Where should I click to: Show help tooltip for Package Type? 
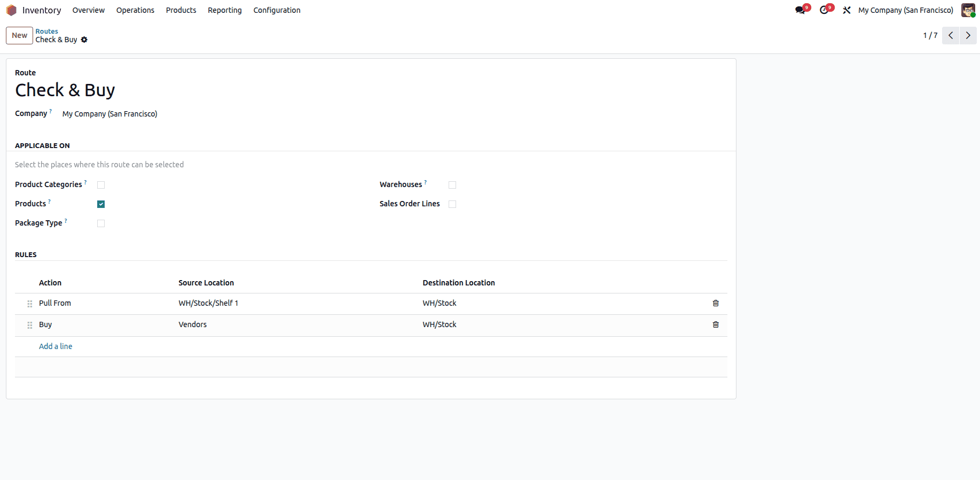pyautogui.click(x=66, y=221)
